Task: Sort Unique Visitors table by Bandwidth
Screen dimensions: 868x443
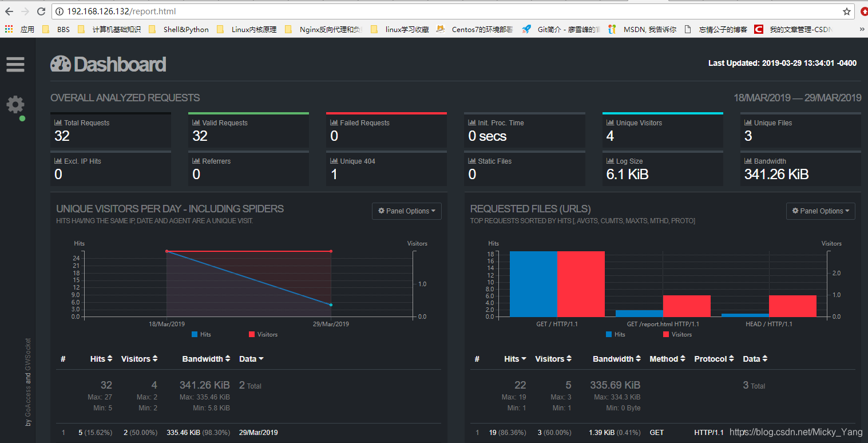Action: (x=207, y=359)
